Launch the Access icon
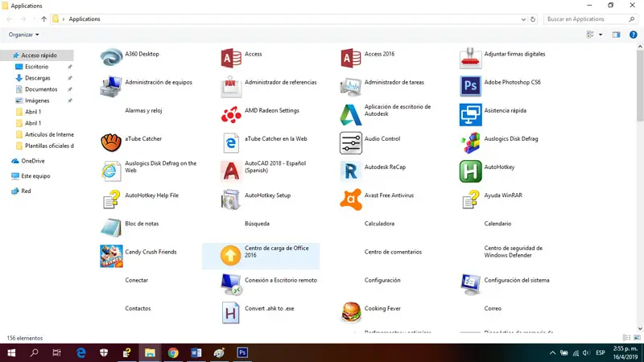 click(231, 58)
